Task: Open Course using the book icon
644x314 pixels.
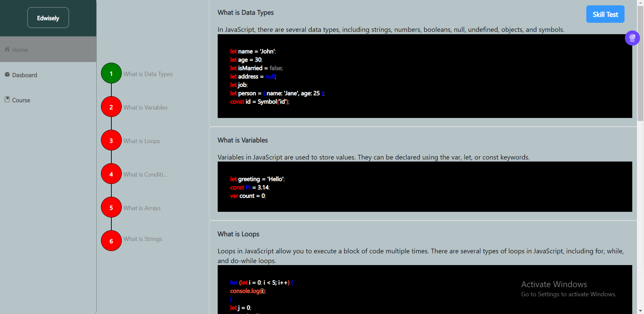Action: (7, 100)
